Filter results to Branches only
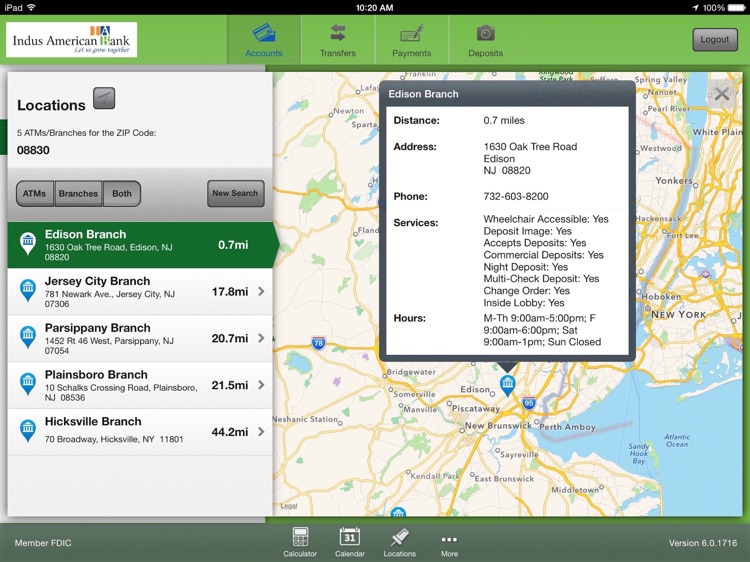Screen dimensions: 750x562 pos(78,193)
